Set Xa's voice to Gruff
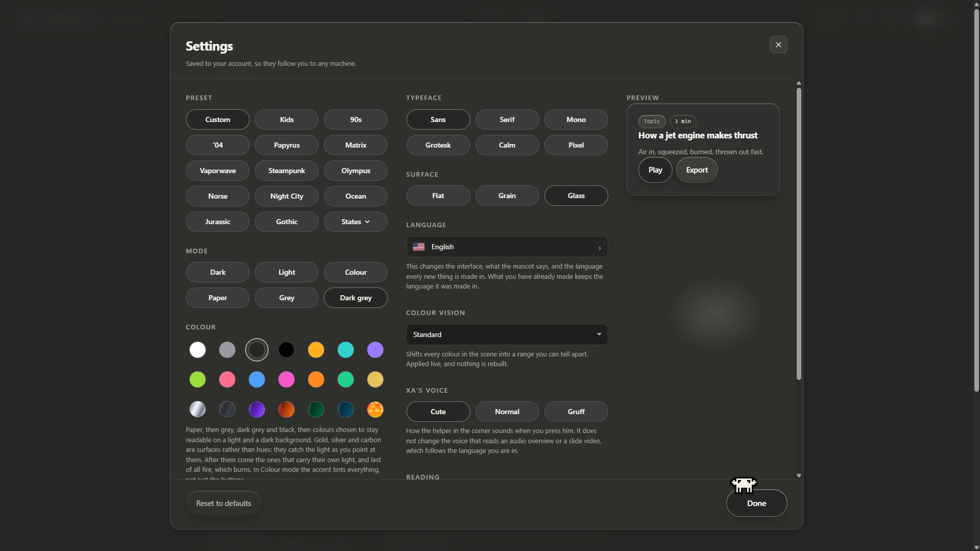 (x=576, y=412)
